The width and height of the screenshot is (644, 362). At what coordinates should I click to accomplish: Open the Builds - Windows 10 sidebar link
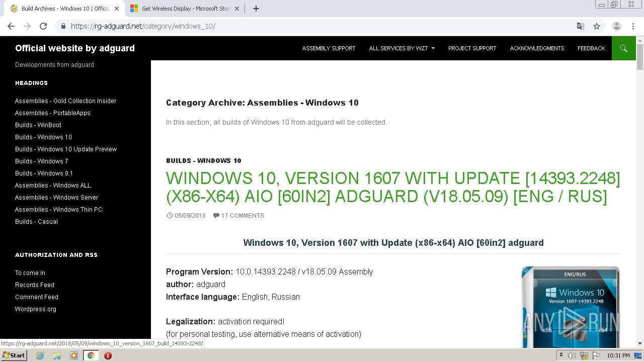coord(43,137)
